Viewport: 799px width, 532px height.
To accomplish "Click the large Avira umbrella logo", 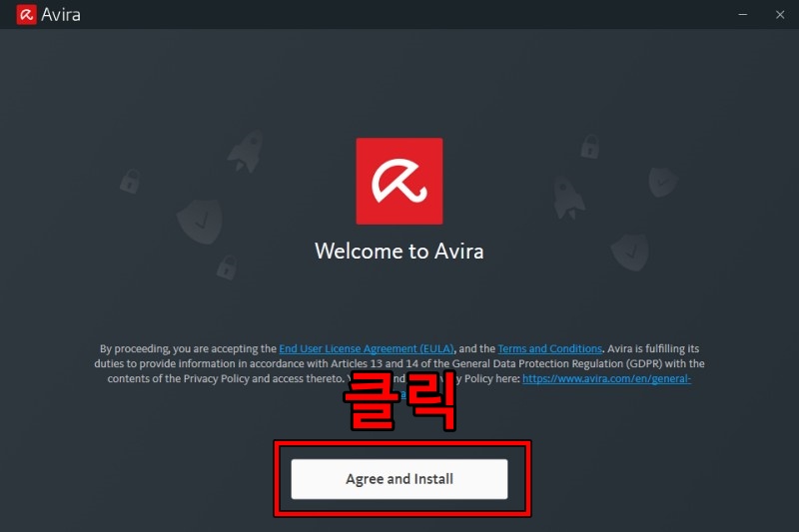I will coord(399,181).
